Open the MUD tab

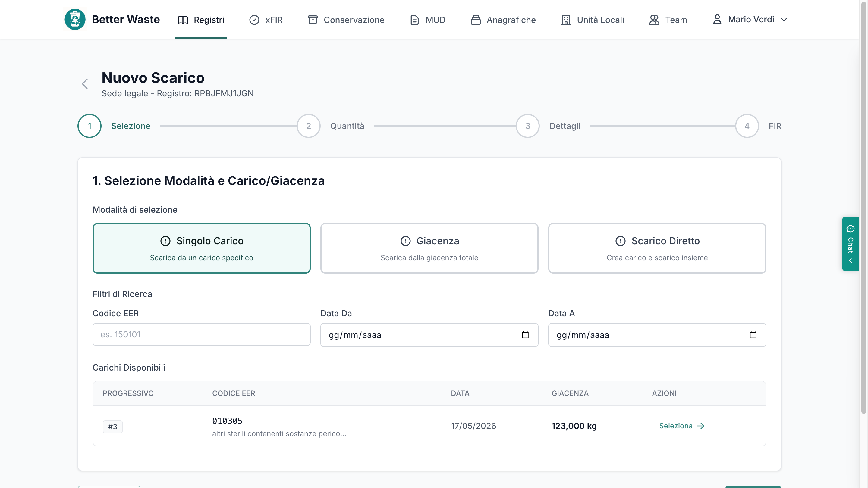click(428, 20)
